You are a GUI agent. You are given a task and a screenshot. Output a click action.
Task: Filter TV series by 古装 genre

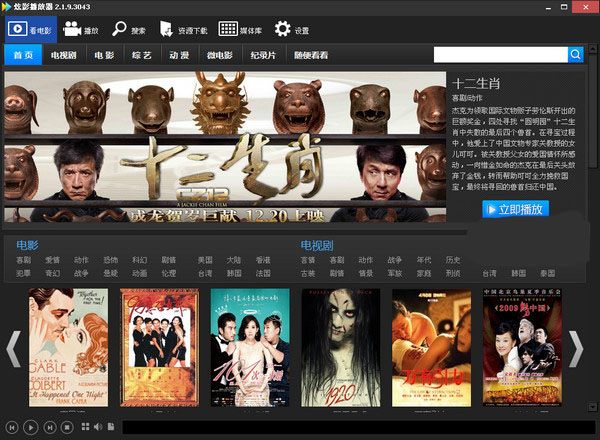(x=308, y=273)
